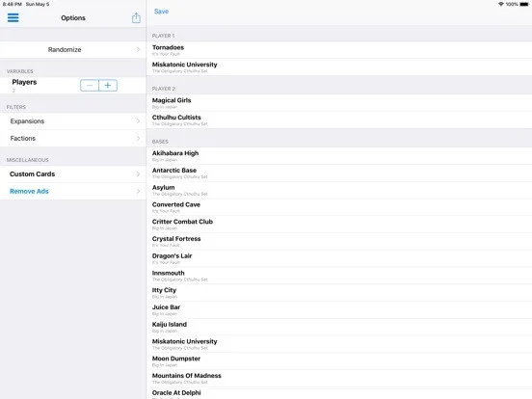The height and width of the screenshot is (399, 532).
Task: Select the Kaiju Island base
Action: (339, 327)
